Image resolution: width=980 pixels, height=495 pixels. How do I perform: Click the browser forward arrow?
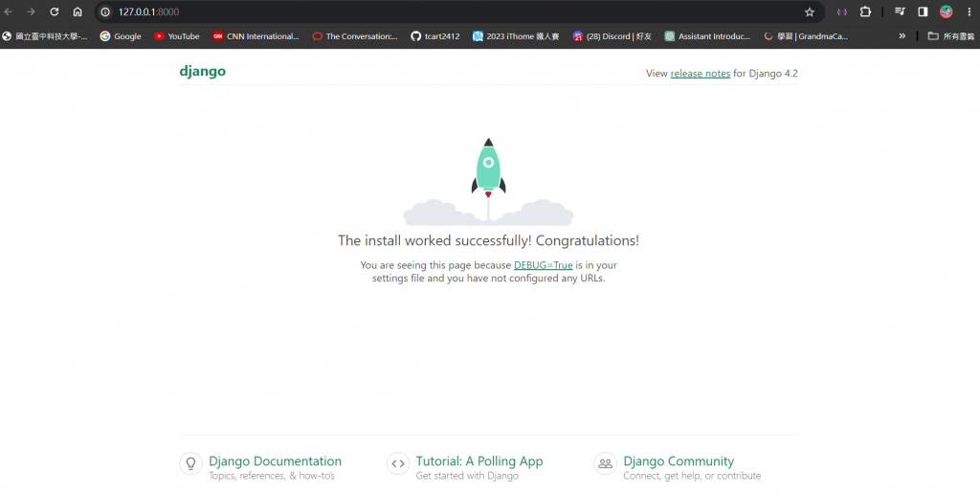coord(31,11)
